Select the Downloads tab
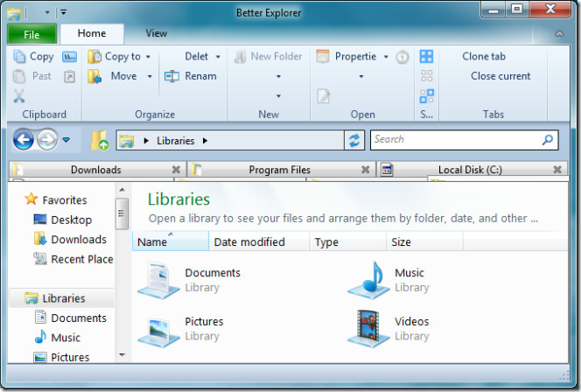The width and height of the screenshot is (581, 392). coord(96,170)
